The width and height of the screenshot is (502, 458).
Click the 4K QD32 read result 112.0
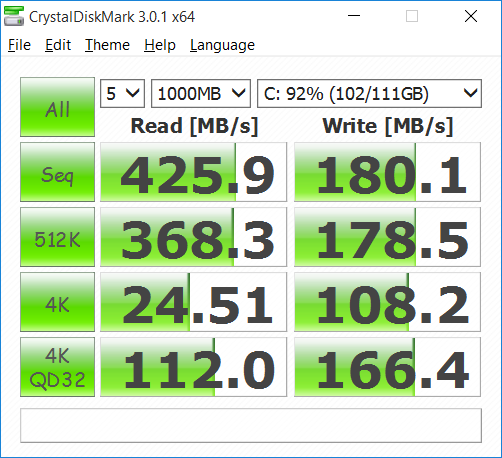point(193,367)
